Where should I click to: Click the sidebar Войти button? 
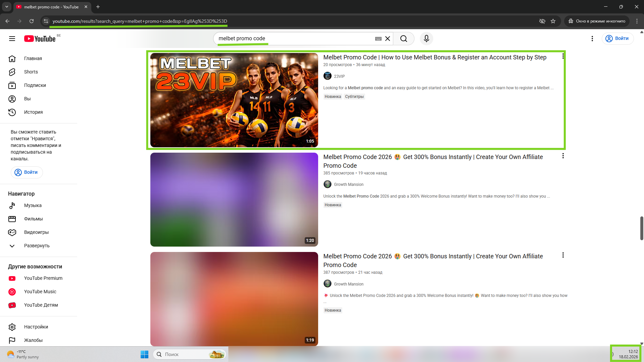(x=27, y=172)
